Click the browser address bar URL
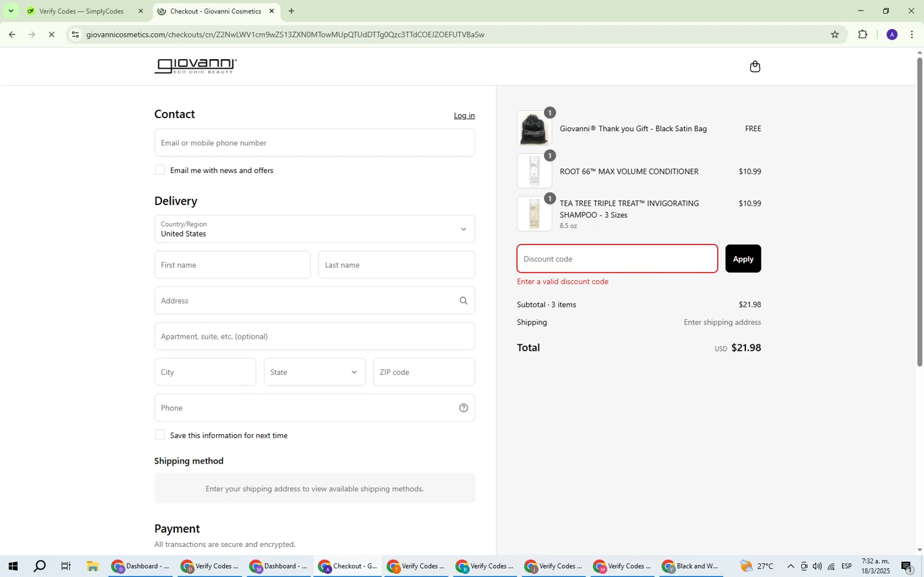This screenshot has width=924, height=577. pyautogui.click(x=285, y=34)
